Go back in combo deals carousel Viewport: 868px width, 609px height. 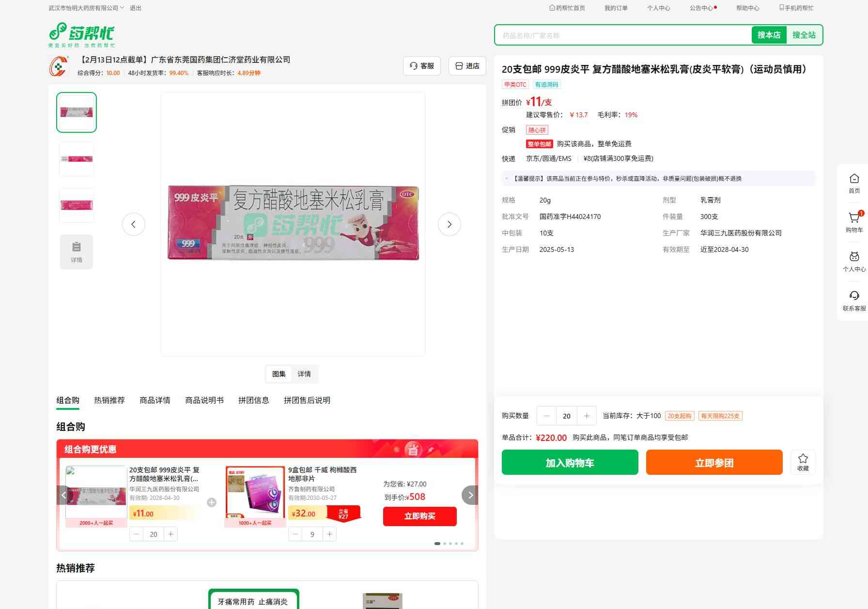[x=63, y=495]
